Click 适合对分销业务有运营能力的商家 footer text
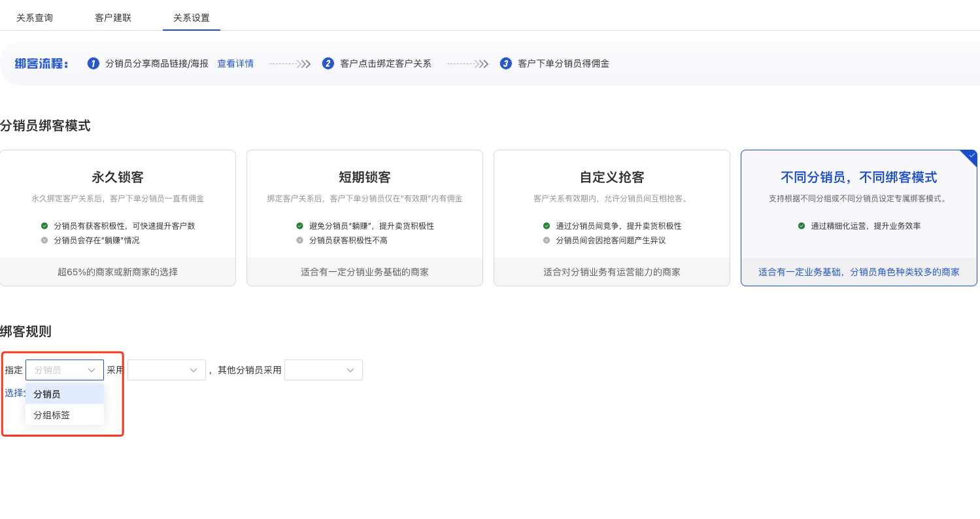 tap(612, 272)
